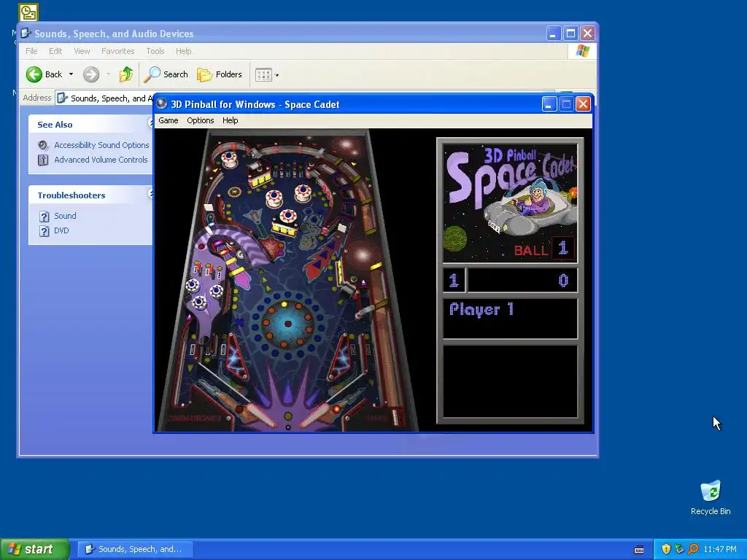Image resolution: width=747 pixels, height=560 pixels.
Task: Open Favorites menu in Sounds, Speech window
Action: (x=117, y=51)
